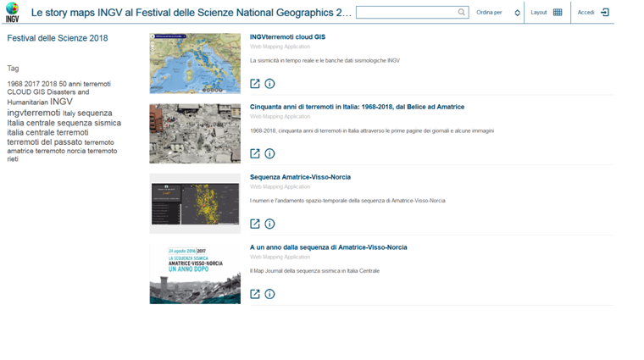
Task: Click the Italy map thumbnail
Action: pyautogui.click(x=195, y=64)
